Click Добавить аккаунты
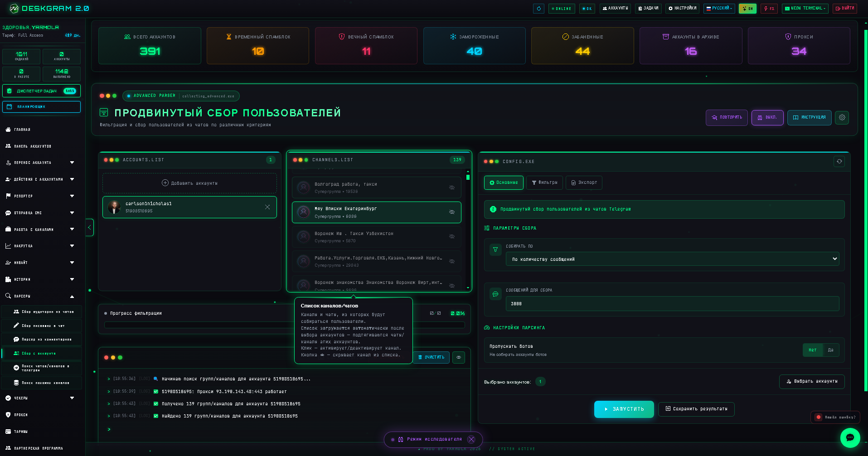 (189, 183)
